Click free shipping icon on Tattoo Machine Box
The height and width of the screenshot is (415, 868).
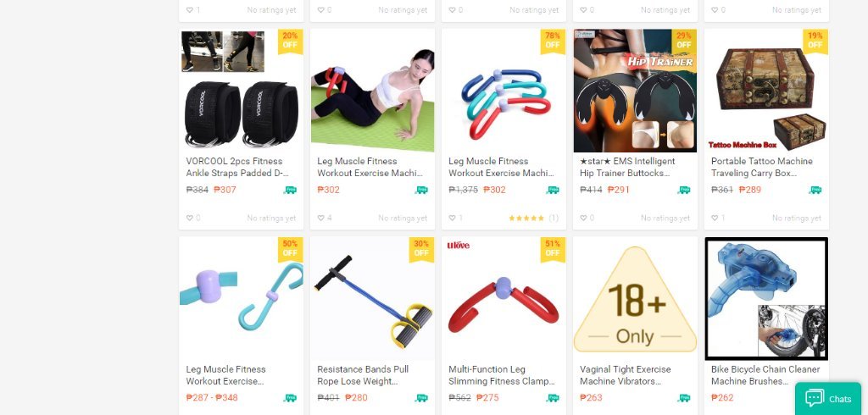point(815,190)
